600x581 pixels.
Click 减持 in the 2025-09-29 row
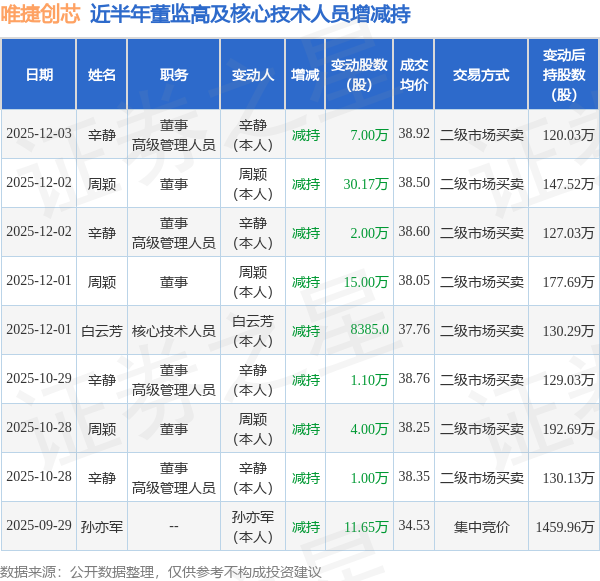point(306,527)
